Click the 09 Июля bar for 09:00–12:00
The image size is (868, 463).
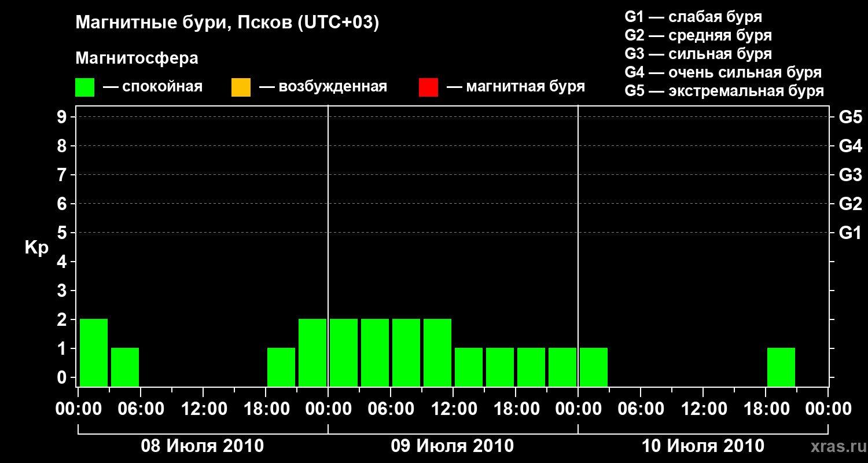[437, 352]
